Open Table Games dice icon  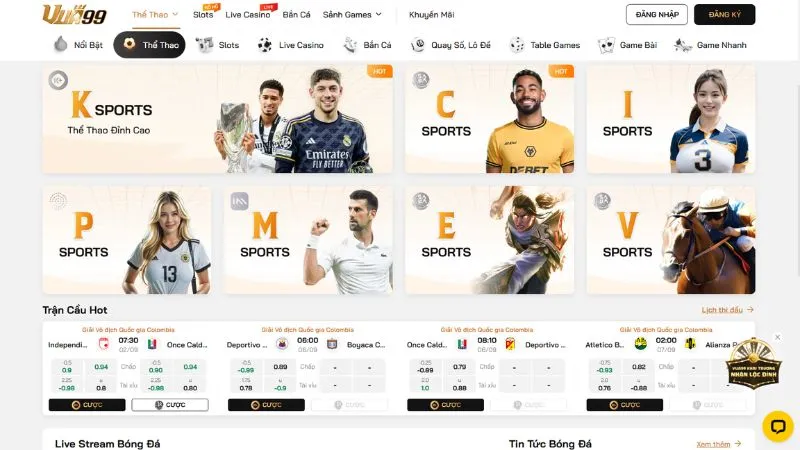pyautogui.click(x=517, y=45)
